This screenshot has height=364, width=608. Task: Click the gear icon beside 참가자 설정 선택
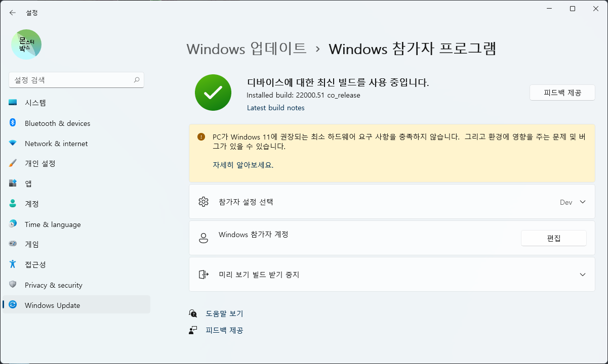(x=204, y=202)
